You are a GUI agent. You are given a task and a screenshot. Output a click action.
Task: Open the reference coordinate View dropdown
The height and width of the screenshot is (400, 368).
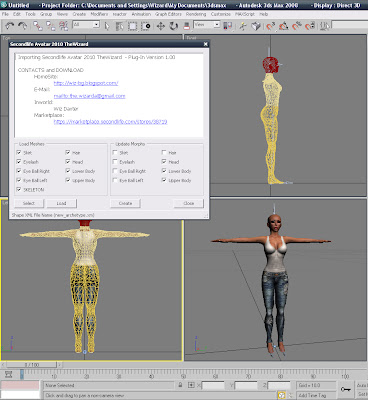[207, 25]
